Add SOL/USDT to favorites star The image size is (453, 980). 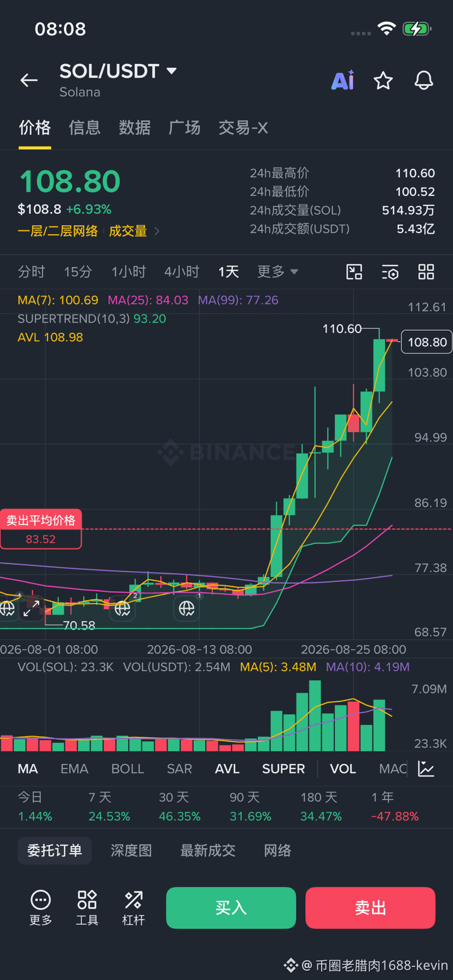tap(383, 80)
